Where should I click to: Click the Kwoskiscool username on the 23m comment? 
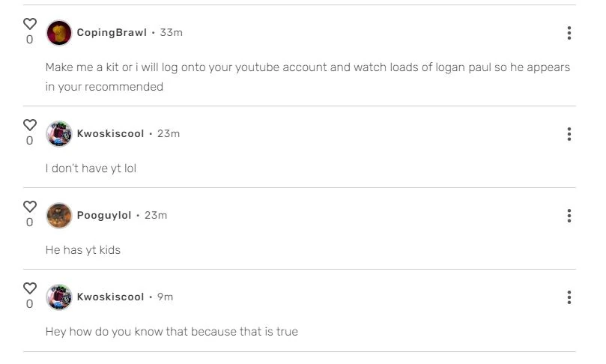pos(110,134)
